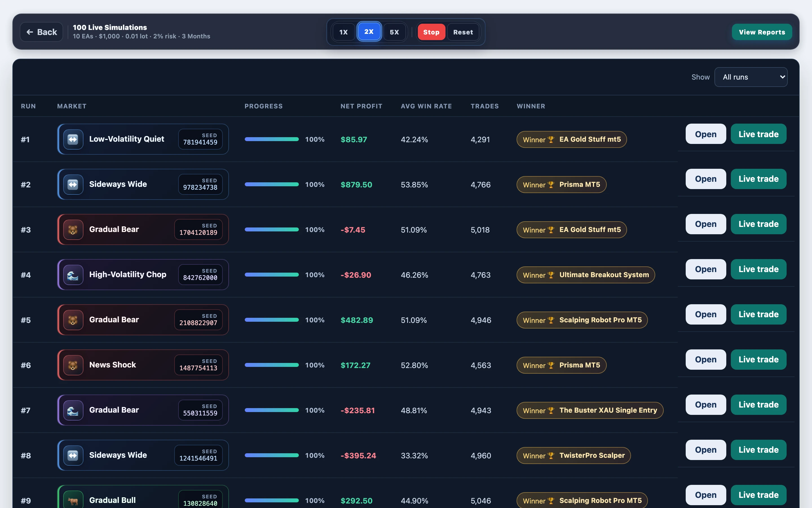
Task: Click net profit value -$235.81
Action: (x=358, y=410)
